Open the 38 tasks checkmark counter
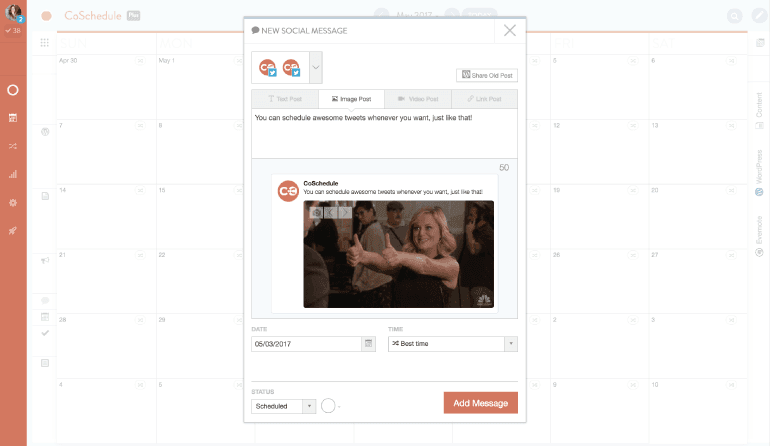 click(13, 30)
